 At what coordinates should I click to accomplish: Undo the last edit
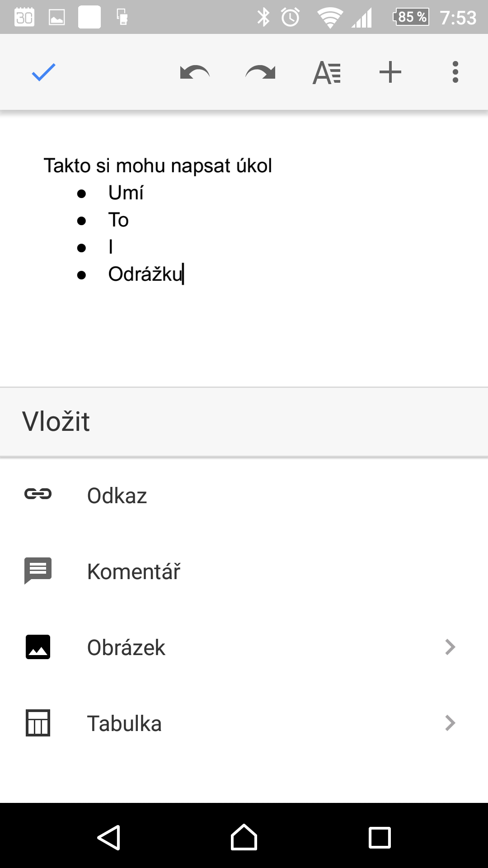click(195, 72)
